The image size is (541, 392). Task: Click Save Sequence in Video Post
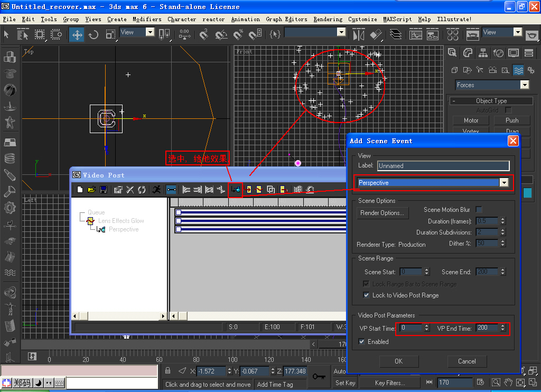103,190
